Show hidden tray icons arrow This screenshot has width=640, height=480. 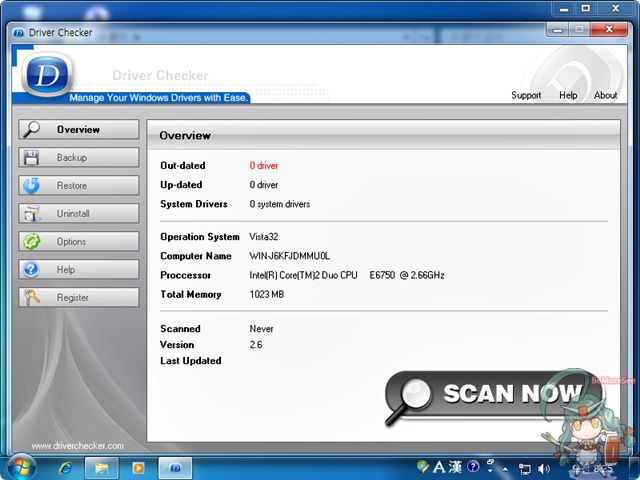click(508, 468)
